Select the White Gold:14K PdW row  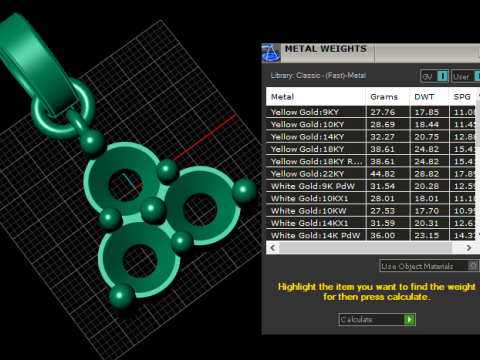pyautogui.click(x=371, y=235)
